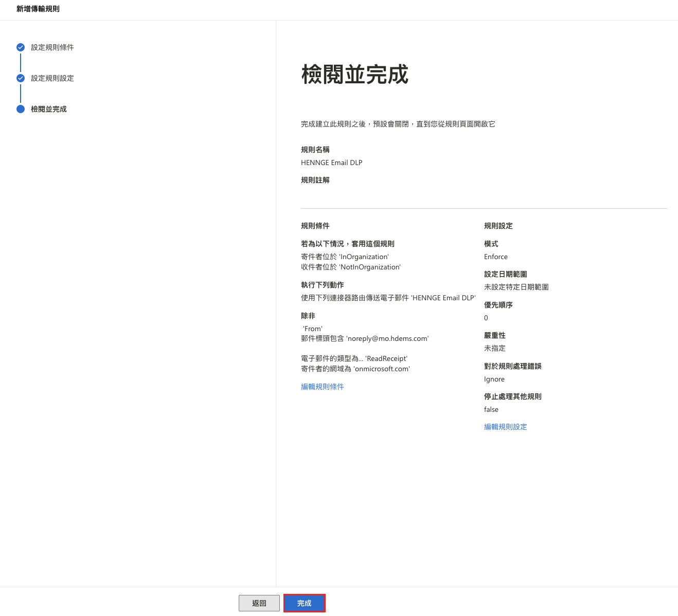
Task: Click the 停止處理其他規則 label
Action: [513, 396]
